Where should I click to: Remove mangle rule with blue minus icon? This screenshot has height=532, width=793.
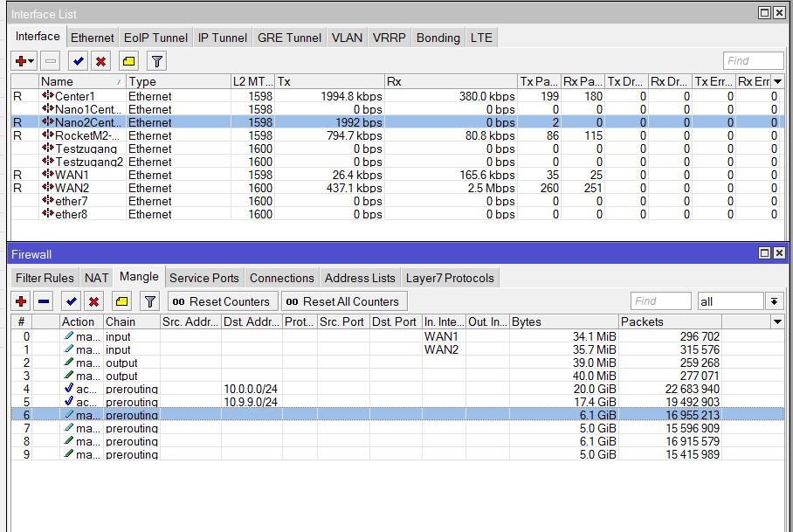(44, 301)
